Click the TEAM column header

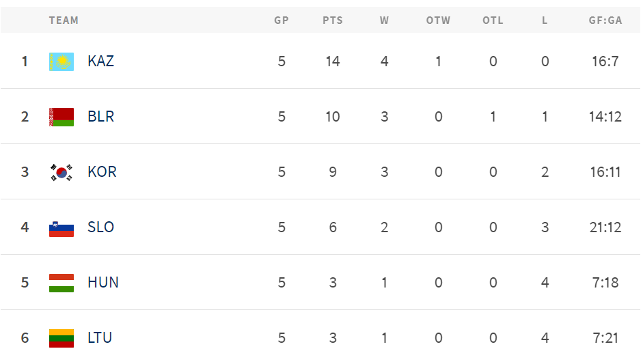pos(64,20)
